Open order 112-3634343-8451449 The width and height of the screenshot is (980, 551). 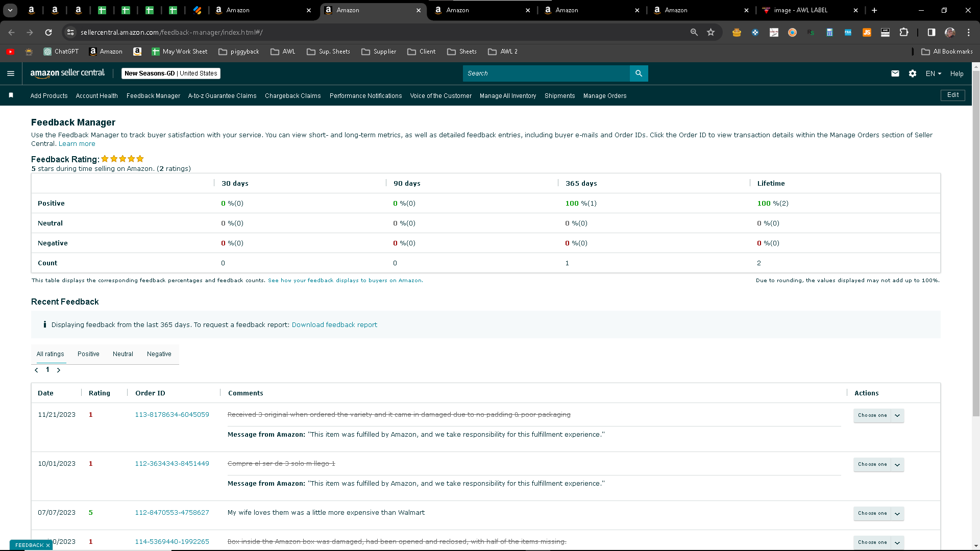coord(172,464)
